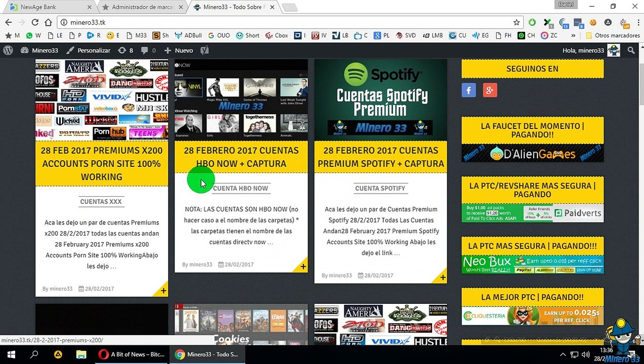The width and height of the screenshot is (644, 364).
Task: Click the plus icon on the Premiums X200 card
Action: 163,291
